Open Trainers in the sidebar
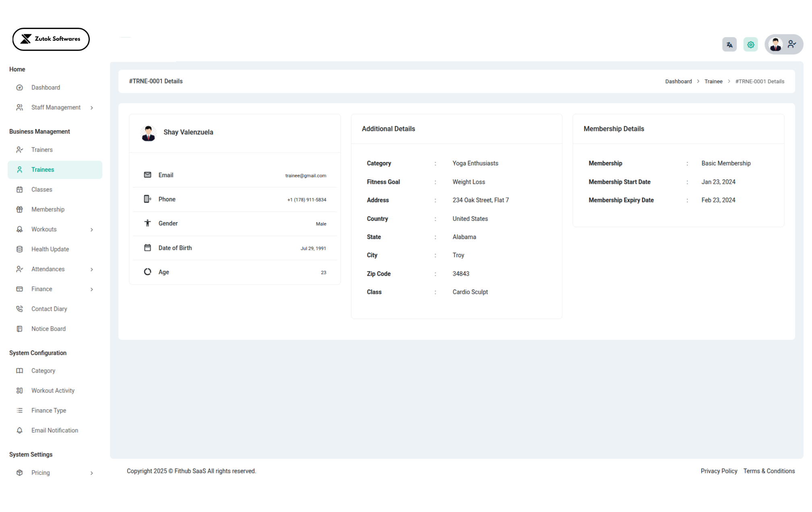Image resolution: width=812 pixels, height=512 pixels. 42,150
